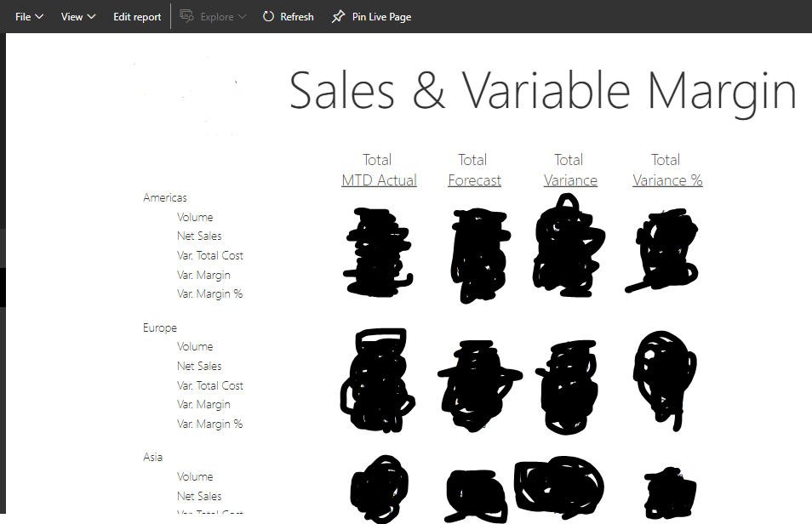Click the Americas region label

click(x=164, y=197)
